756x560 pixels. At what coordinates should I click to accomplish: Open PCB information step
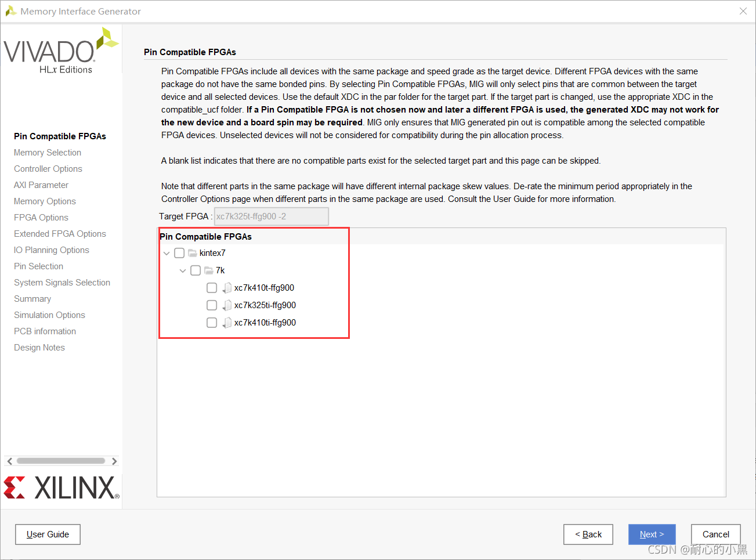(x=45, y=331)
